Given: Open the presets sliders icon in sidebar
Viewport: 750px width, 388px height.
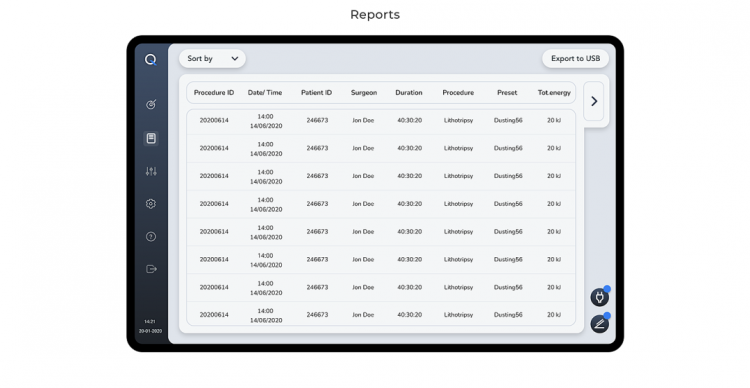Looking at the screenshot, I should pos(151,171).
